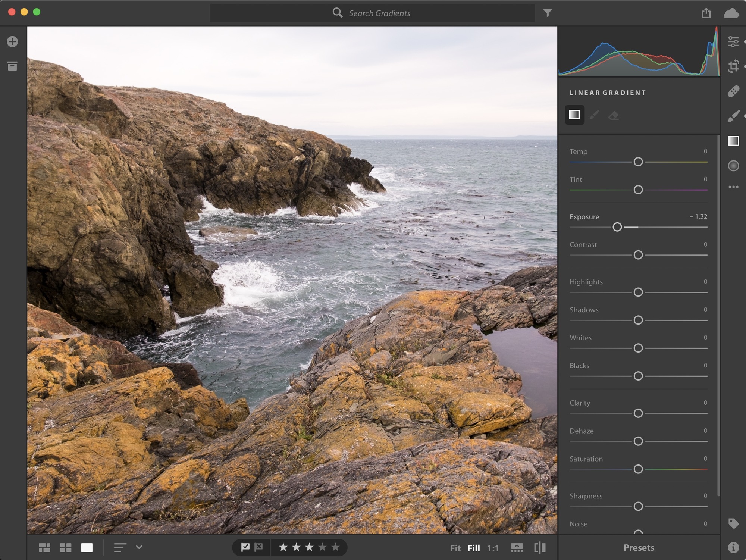This screenshot has width=746, height=560.
Task: Toggle the filmstrip display
Action: point(517,547)
